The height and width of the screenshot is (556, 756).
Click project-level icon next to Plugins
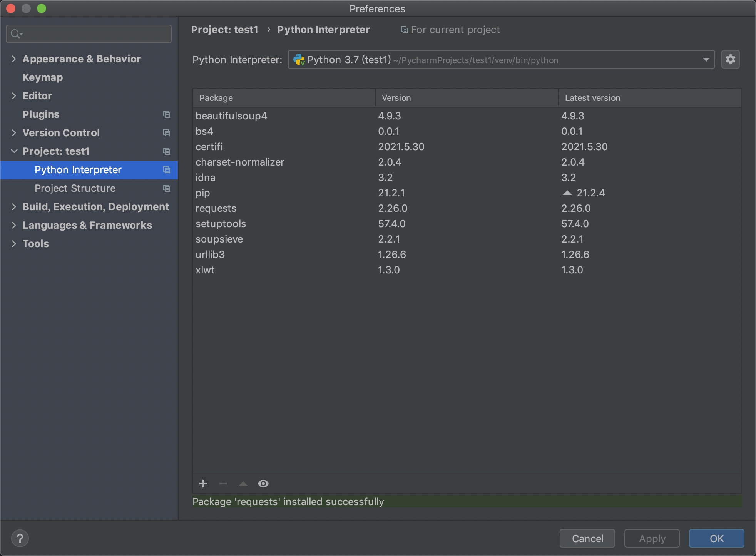(x=167, y=114)
